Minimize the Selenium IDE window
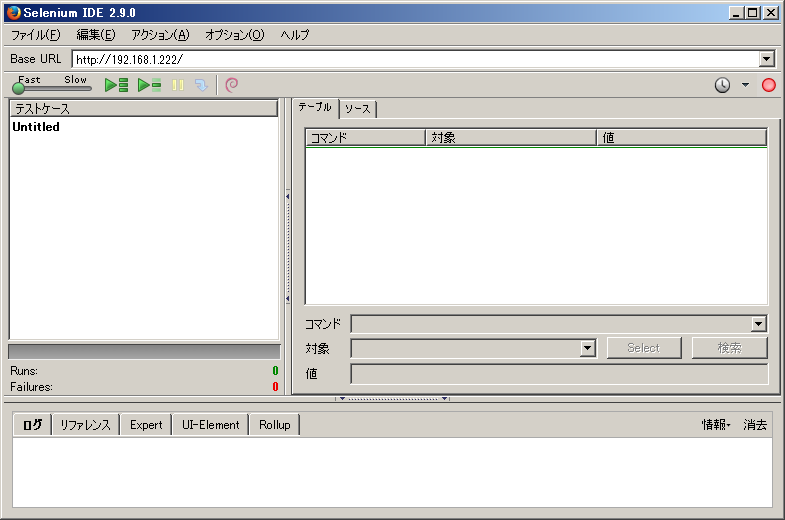Image resolution: width=785 pixels, height=520 pixels. coord(736,13)
